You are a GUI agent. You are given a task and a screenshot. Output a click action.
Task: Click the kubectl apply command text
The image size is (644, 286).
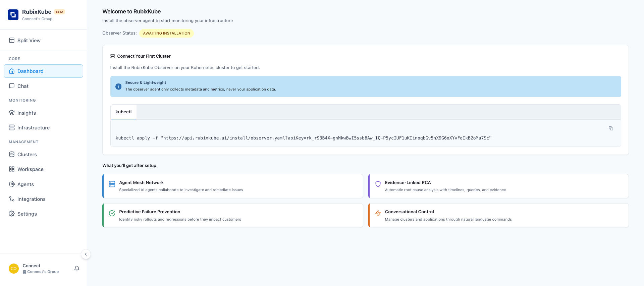pyautogui.click(x=304, y=138)
